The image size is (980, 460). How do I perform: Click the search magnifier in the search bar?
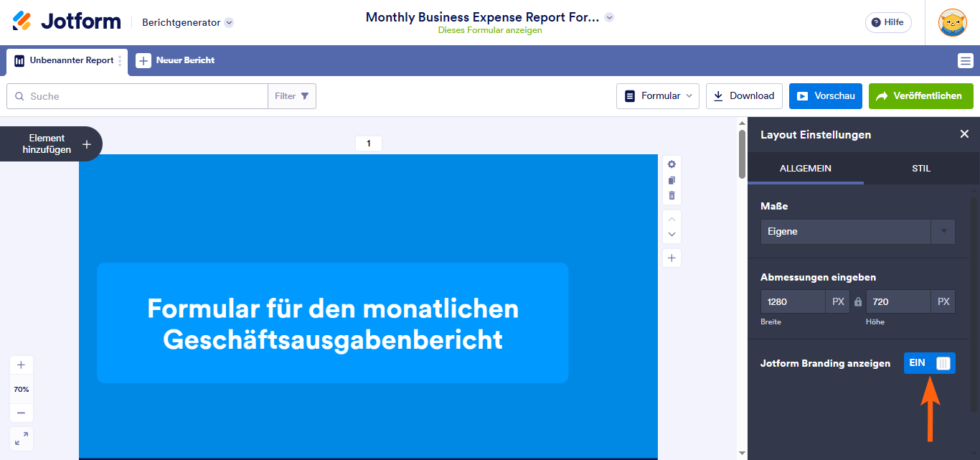[x=19, y=95]
